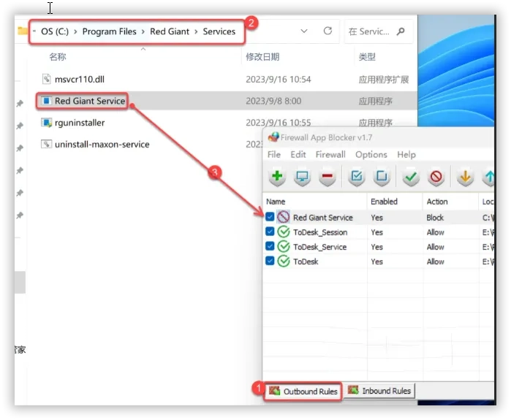Select the ToDesk_Session rule name
Screen dimensions: 511x420
click(320, 232)
